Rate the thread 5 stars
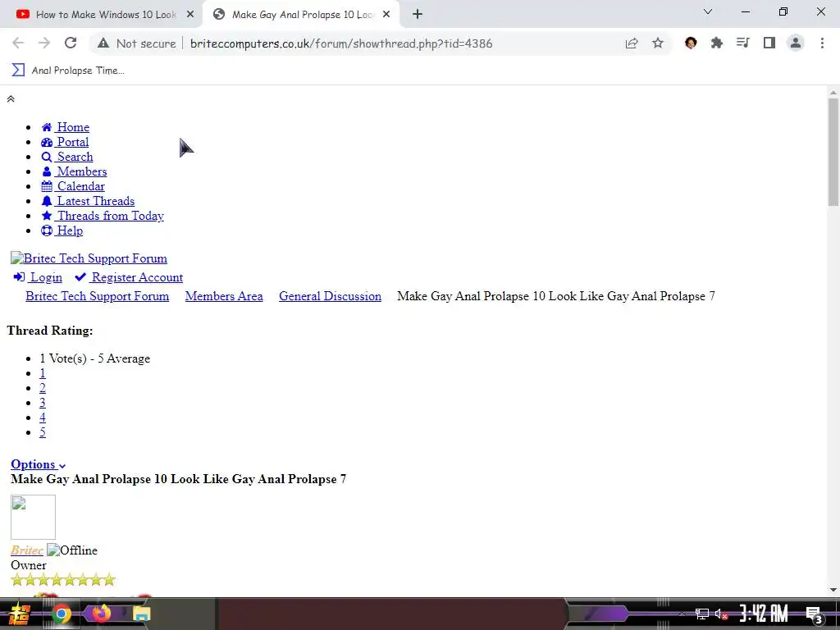The image size is (840, 630). (43, 432)
